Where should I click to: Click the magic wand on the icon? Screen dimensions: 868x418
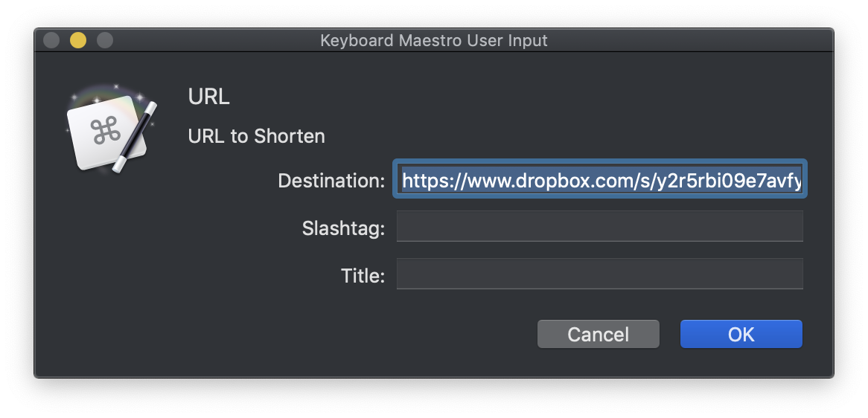pyautogui.click(x=135, y=137)
